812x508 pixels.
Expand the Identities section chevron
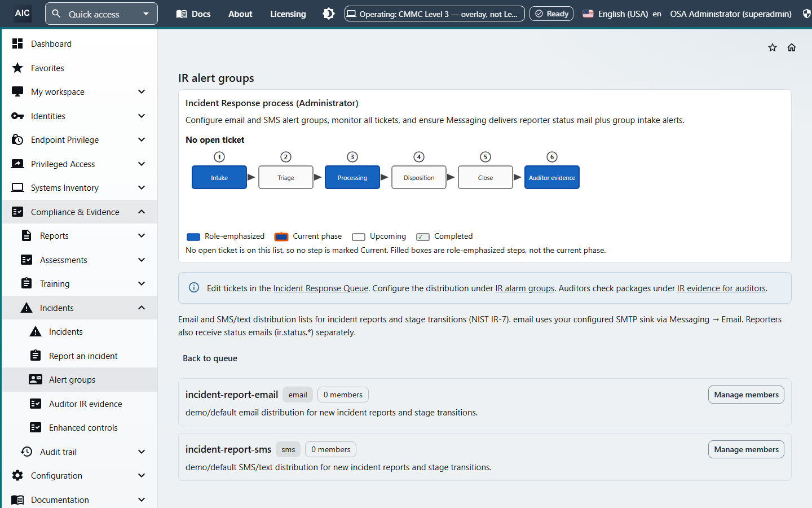point(142,116)
